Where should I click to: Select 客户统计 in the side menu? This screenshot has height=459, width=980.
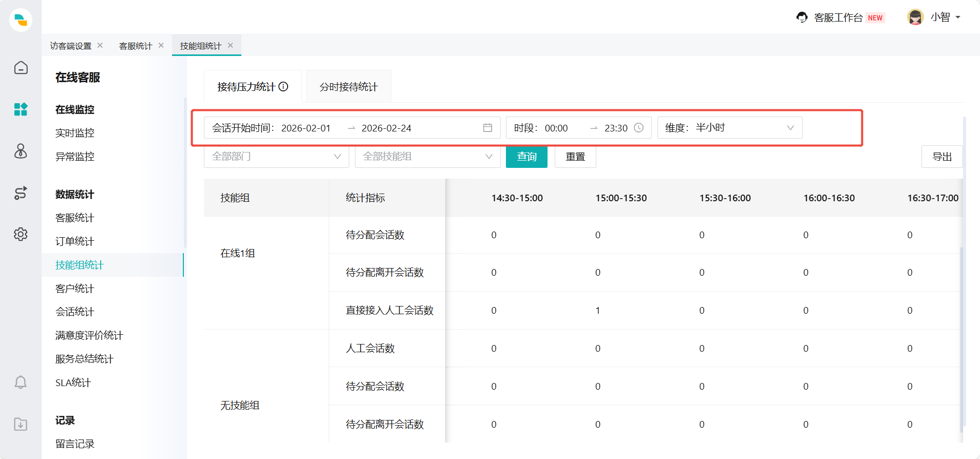(x=75, y=289)
